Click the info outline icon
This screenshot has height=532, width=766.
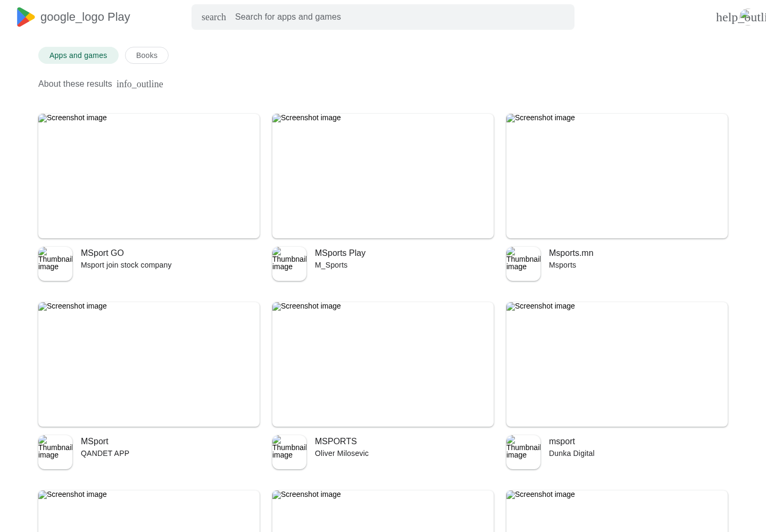[x=140, y=84]
